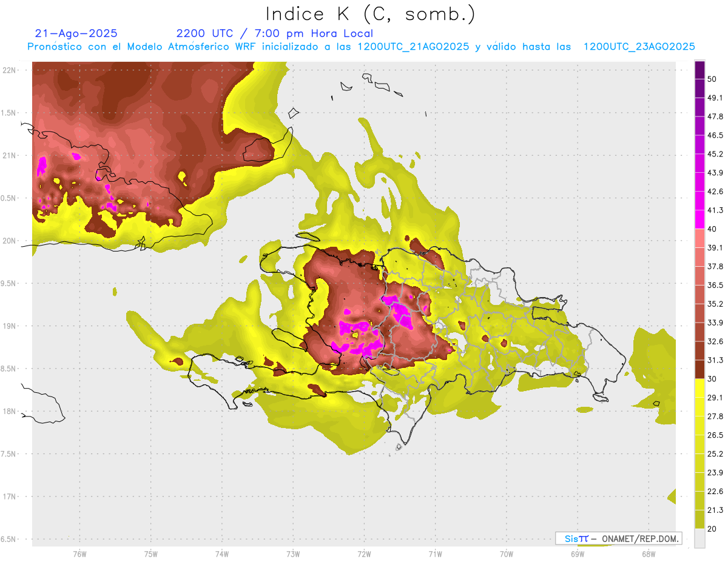Click the magenta swatch between 40 and 41.3
Image resolution: width=728 pixels, height=562 pixels.
click(x=699, y=219)
